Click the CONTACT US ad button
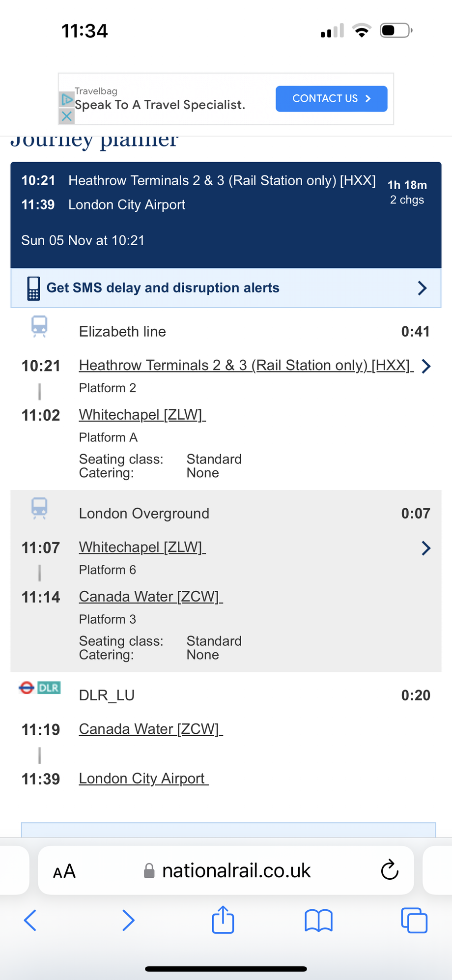452x980 pixels. [x=332, y=99]
